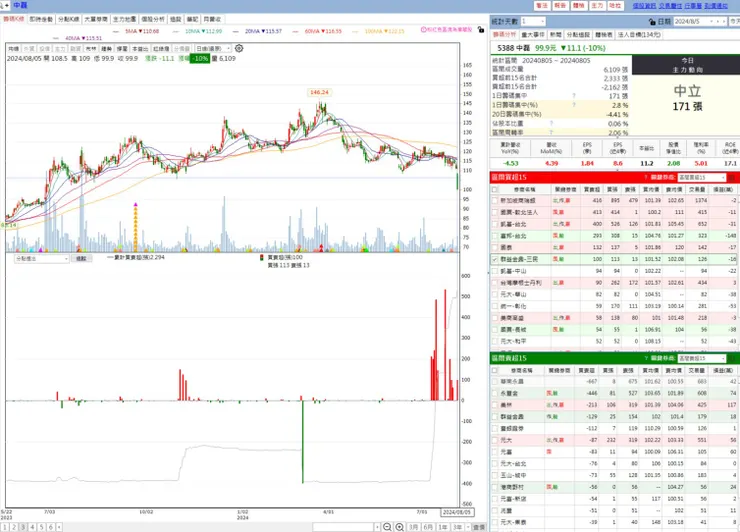
Task: Tick checkbox for 元大 row in sell list
Action: click(x=495, y=440)
